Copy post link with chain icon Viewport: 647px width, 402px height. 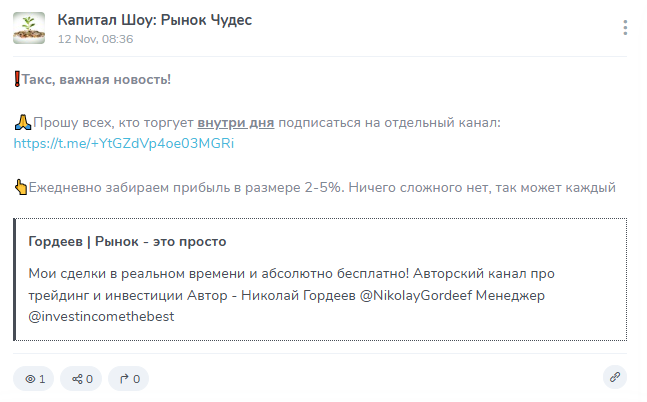point(614,378)
